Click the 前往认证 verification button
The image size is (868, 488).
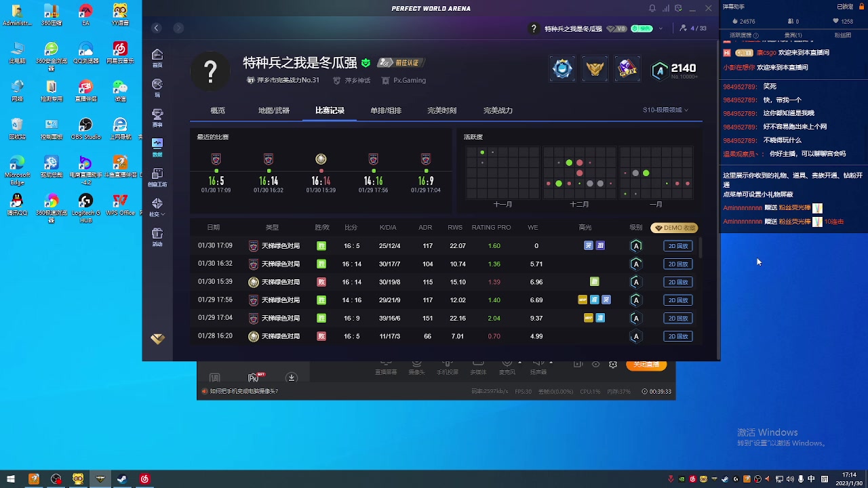pos(401,63)
